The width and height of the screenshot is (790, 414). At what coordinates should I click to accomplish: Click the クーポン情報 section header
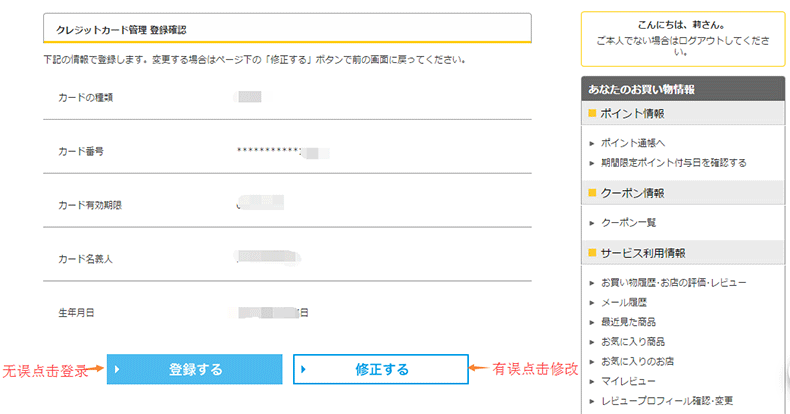coord(632,193)
